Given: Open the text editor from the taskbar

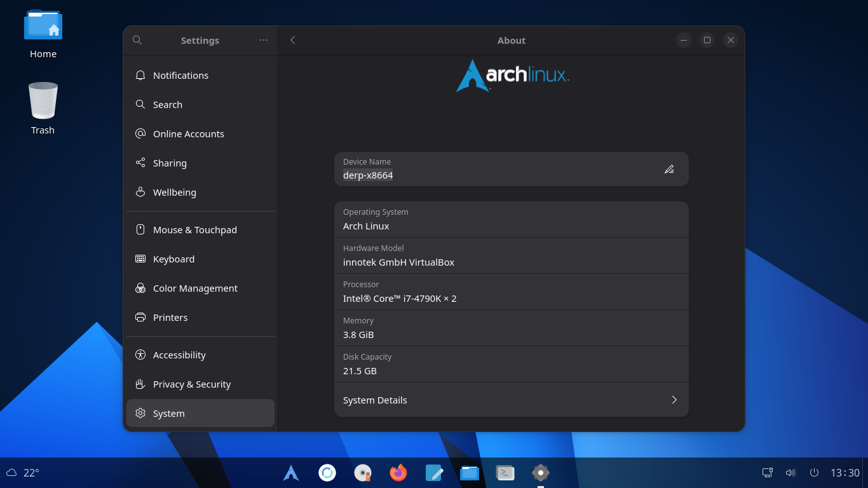Looking at the screenshot, I should [434, 473].
